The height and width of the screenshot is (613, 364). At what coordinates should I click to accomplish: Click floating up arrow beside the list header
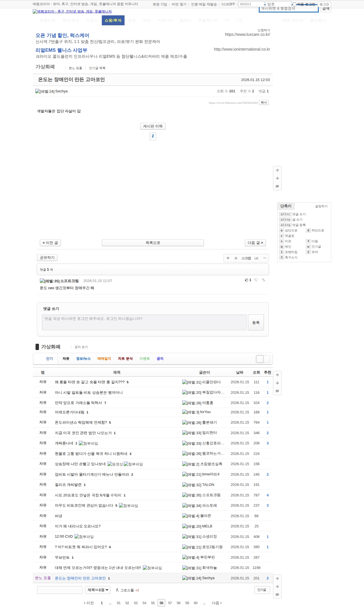tap(277, 375)
